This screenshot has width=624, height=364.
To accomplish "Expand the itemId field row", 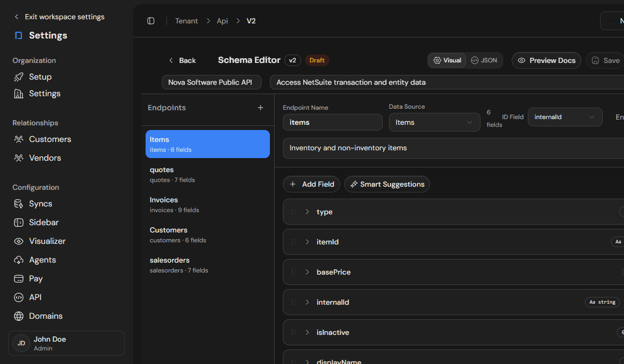I will click(x=307, y=242).
